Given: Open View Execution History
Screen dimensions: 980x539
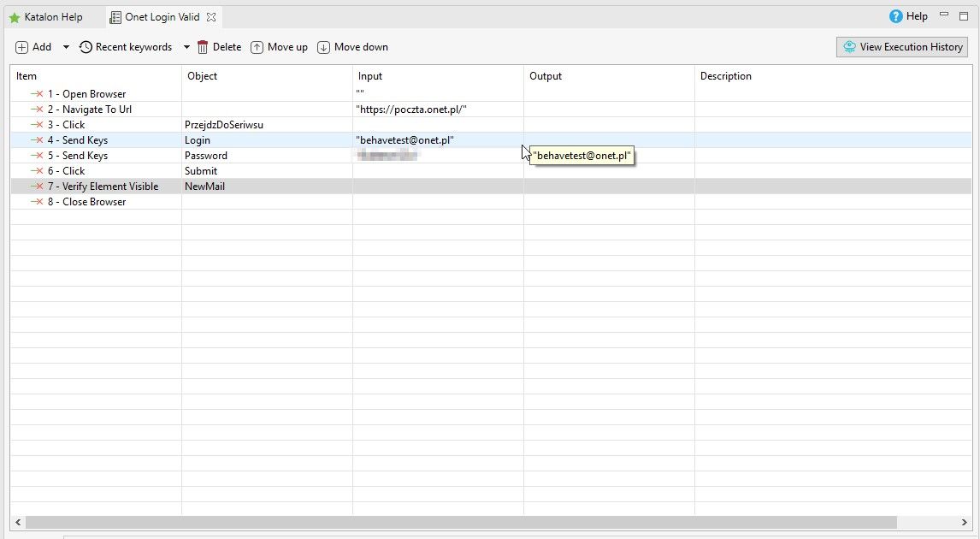Looking at the screenshot, I should point(902,47).
